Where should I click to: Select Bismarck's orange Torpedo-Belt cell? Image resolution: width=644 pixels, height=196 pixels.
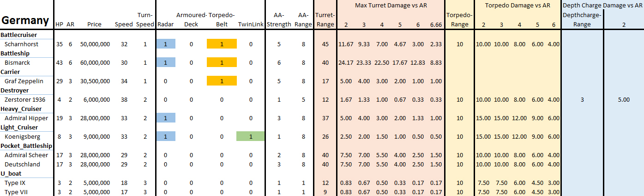click(x=222, y=63)
